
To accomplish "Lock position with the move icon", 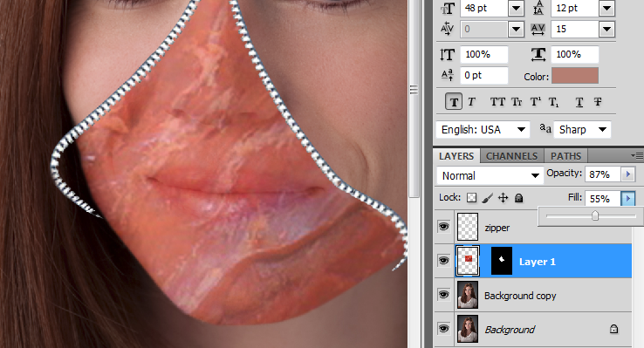I will coord(504,198).
